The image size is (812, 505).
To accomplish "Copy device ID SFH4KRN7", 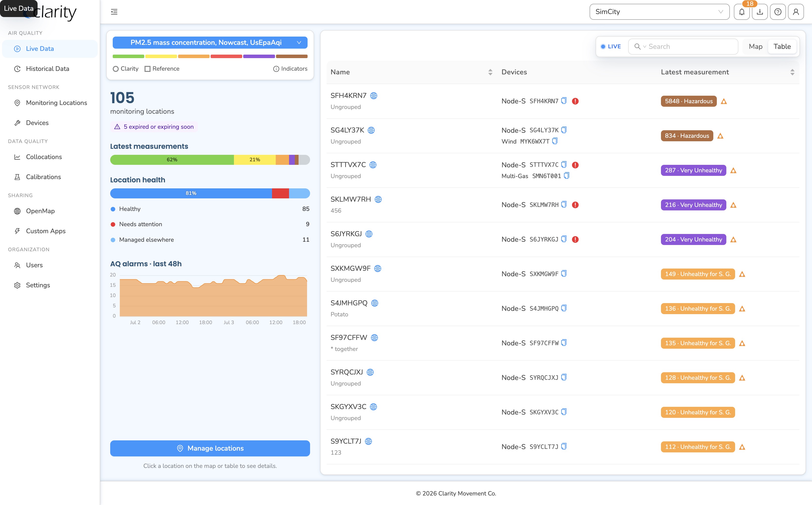I will (564, 101).
